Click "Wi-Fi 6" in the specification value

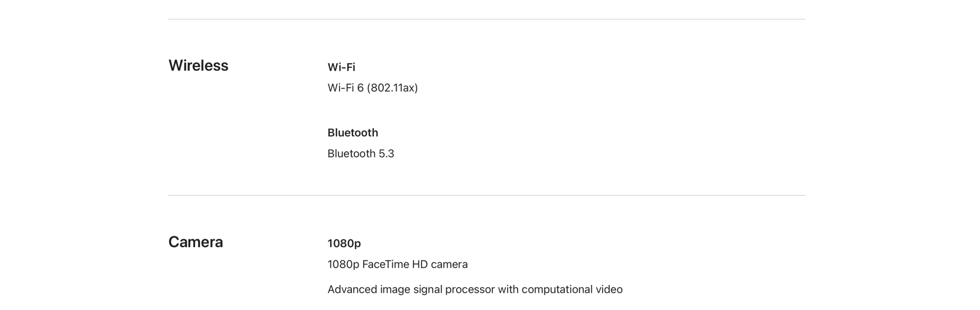[x=345, y=88]
